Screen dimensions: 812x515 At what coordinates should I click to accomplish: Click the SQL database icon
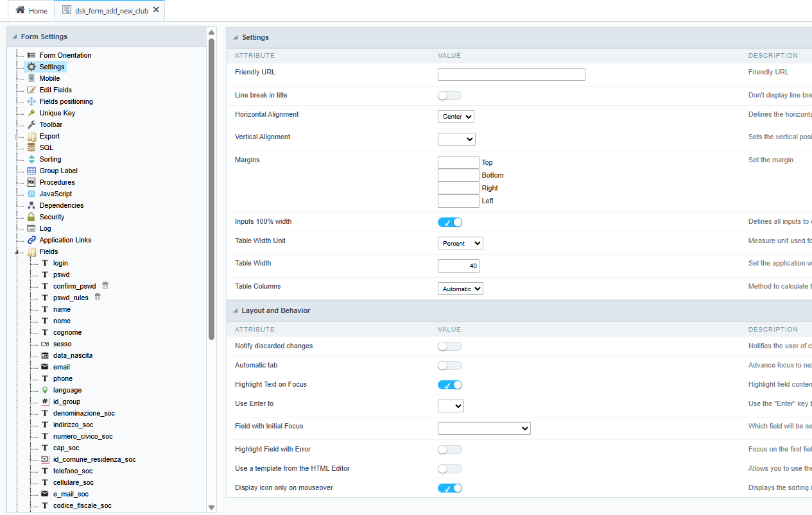coord(31,148)
